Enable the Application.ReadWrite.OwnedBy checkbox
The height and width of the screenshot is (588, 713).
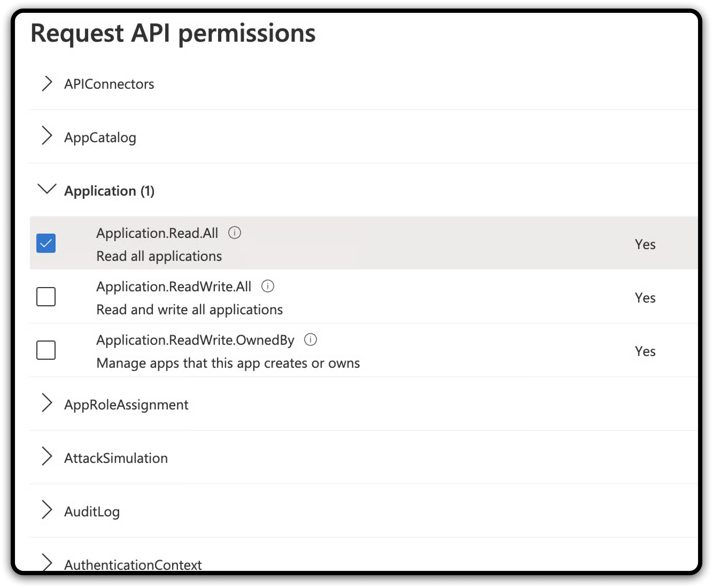[46, 350]
